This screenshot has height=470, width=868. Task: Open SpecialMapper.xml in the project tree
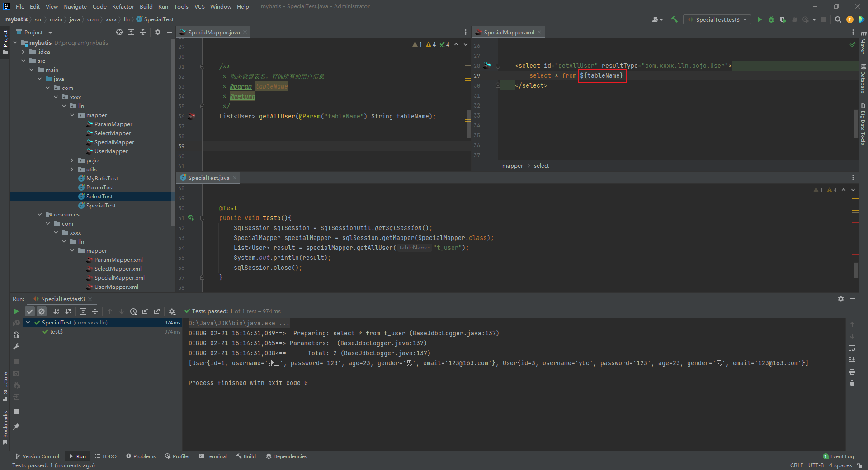point(119,278)
